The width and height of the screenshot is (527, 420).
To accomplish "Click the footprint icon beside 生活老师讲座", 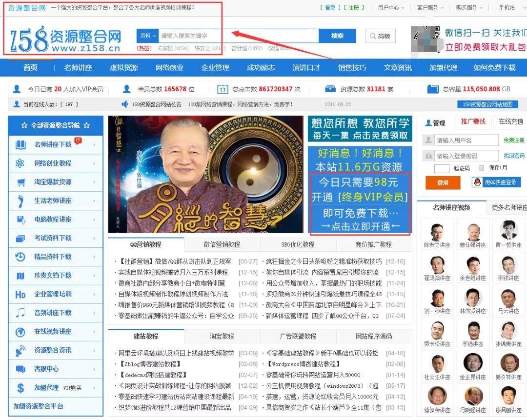I will 21,201.
